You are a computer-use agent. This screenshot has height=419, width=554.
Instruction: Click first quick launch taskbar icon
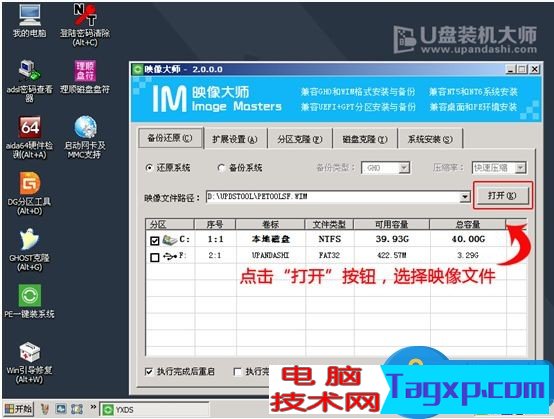coord(45,409)
